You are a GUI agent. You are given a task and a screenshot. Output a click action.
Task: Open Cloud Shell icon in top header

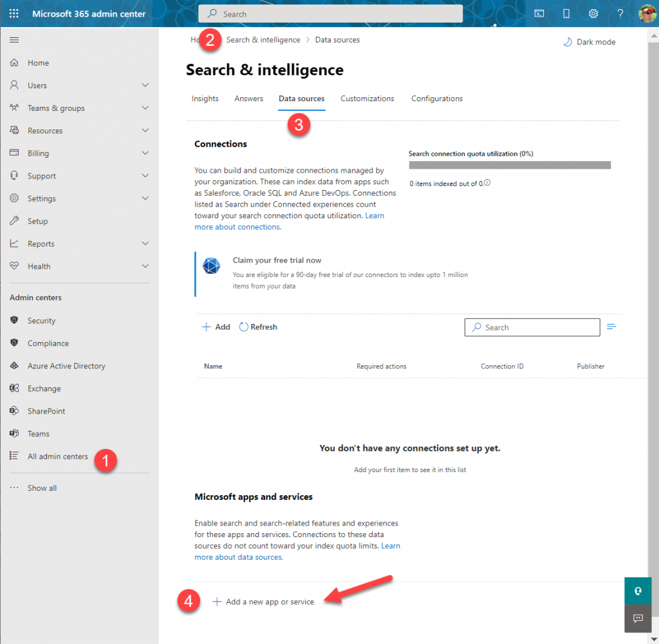539,14
